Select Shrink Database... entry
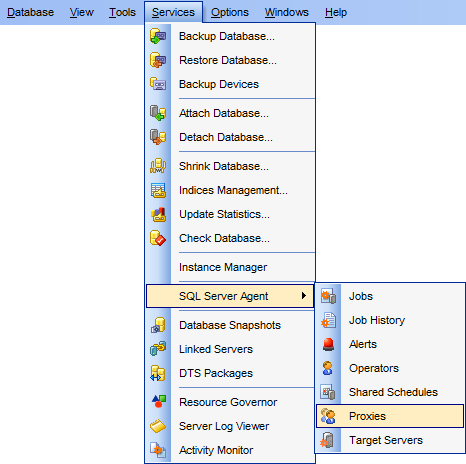 click(230, 166)
